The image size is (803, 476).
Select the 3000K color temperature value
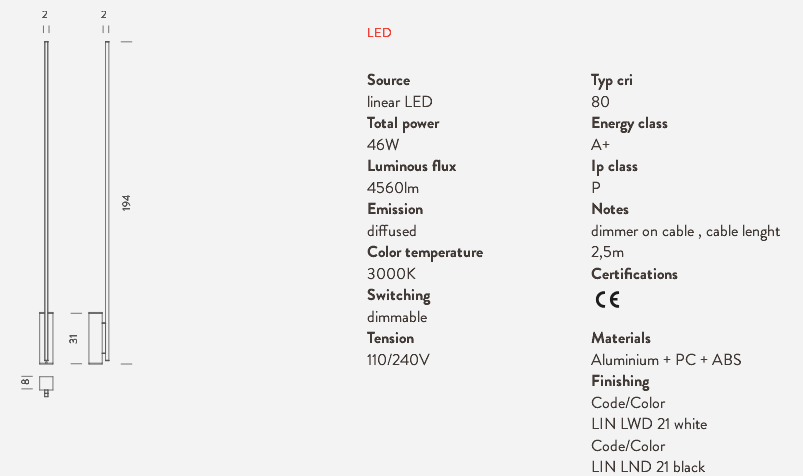[391, 274]
